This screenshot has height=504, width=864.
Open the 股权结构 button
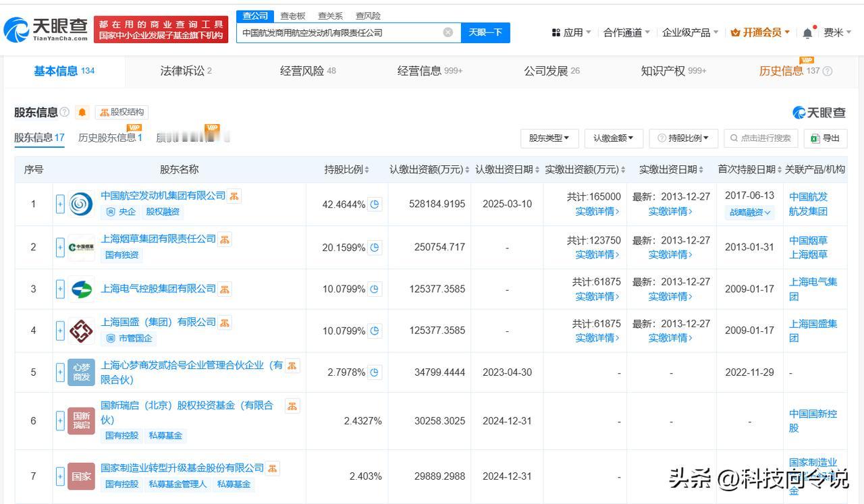[122, 112]
